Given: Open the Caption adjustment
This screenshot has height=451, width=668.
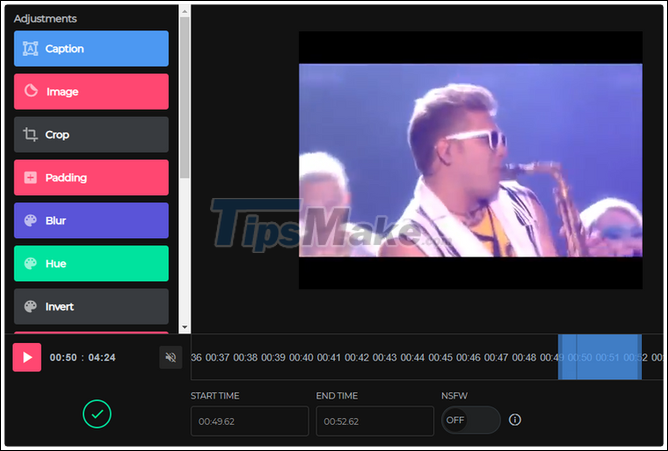Looking at the screenshot, I should pos(91,49).
